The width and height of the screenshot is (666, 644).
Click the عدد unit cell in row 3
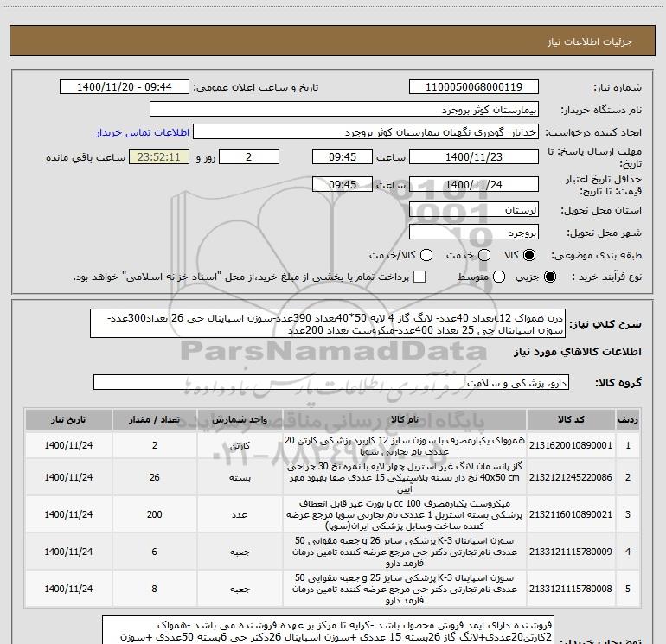click(x=240, y=514)
